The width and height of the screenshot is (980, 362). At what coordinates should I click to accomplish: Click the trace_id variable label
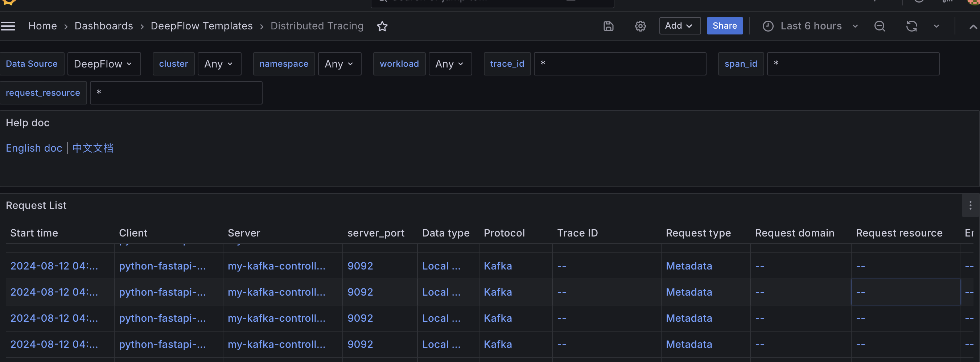507,63
